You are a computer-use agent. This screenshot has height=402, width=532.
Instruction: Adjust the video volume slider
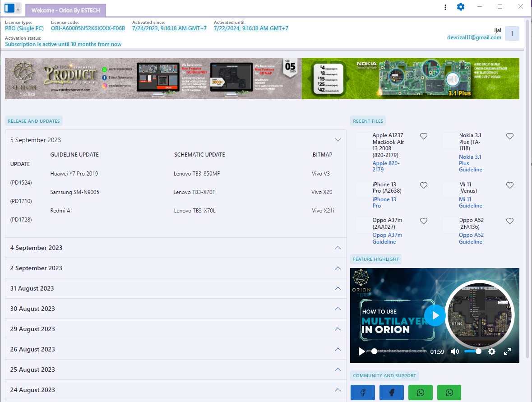472,351
